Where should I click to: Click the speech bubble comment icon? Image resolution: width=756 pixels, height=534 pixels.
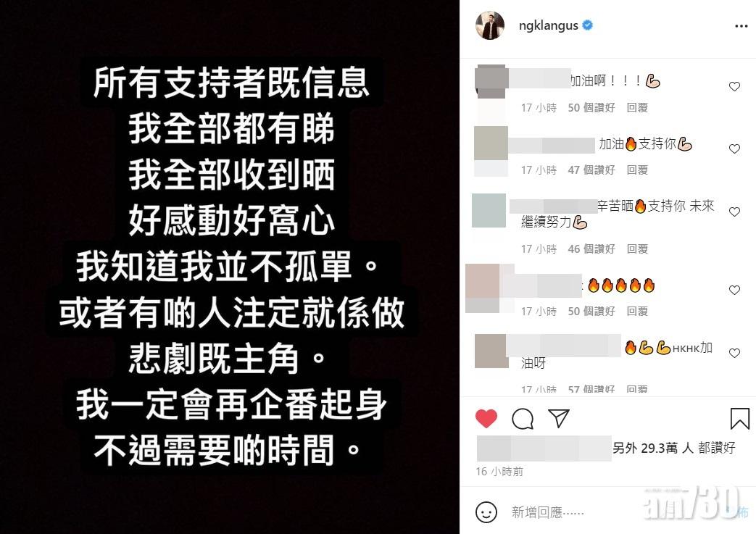click(523, 419)
